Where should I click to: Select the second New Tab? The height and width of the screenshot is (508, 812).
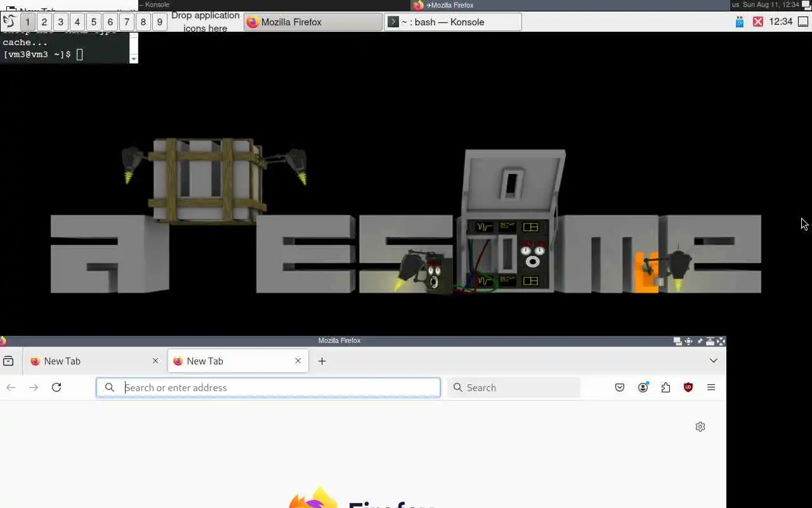[238, 361]
